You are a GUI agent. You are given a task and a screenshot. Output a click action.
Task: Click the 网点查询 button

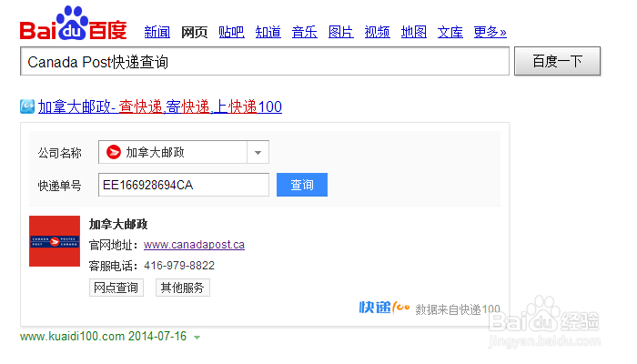pos(116,288)
